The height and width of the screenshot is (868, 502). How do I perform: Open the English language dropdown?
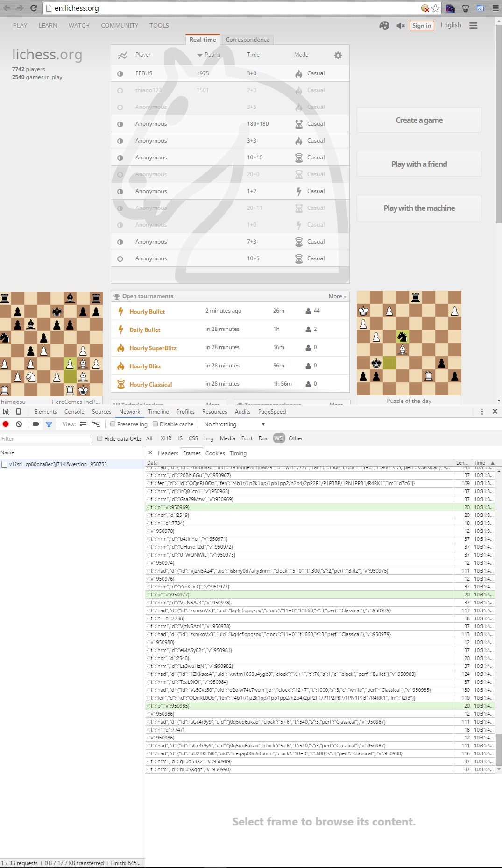(x=451, y=25)
